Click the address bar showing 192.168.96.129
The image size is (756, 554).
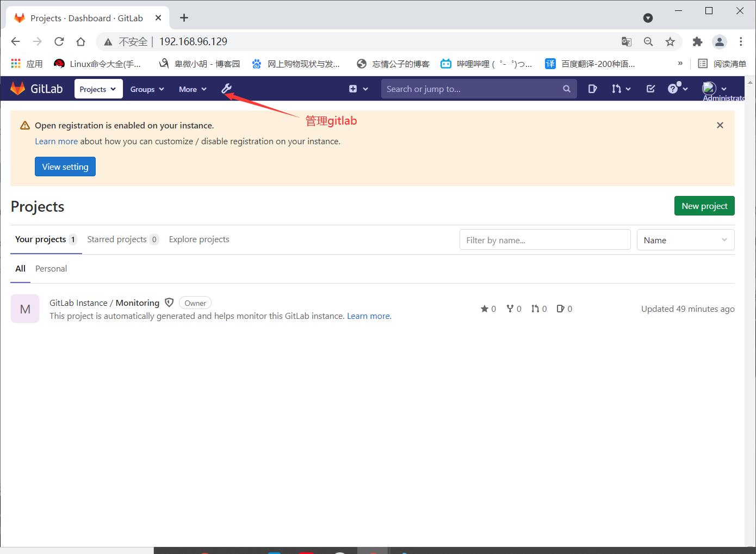193,41
